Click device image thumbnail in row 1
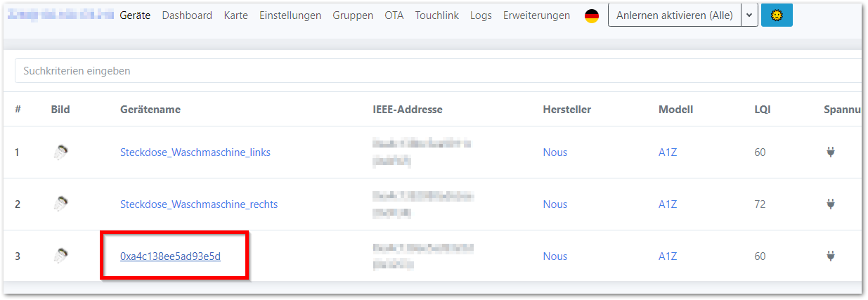Image resolution: width=868 pixels, height=300 pixels. pyautogui.click(x=61, y=152)
